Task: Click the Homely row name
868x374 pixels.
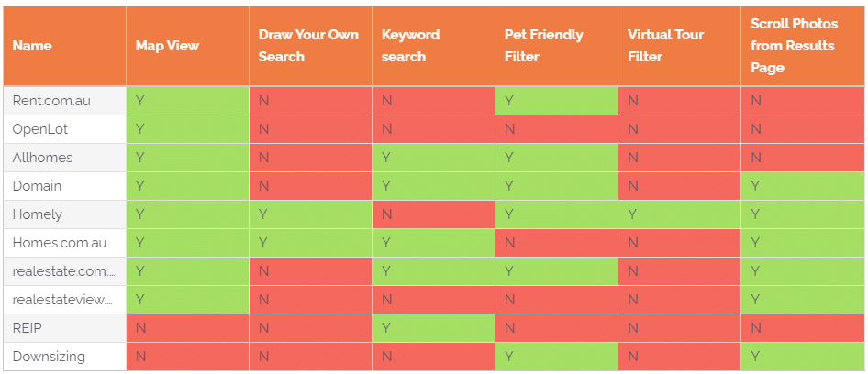Action: pyautogui.click(x=65, y=214)
